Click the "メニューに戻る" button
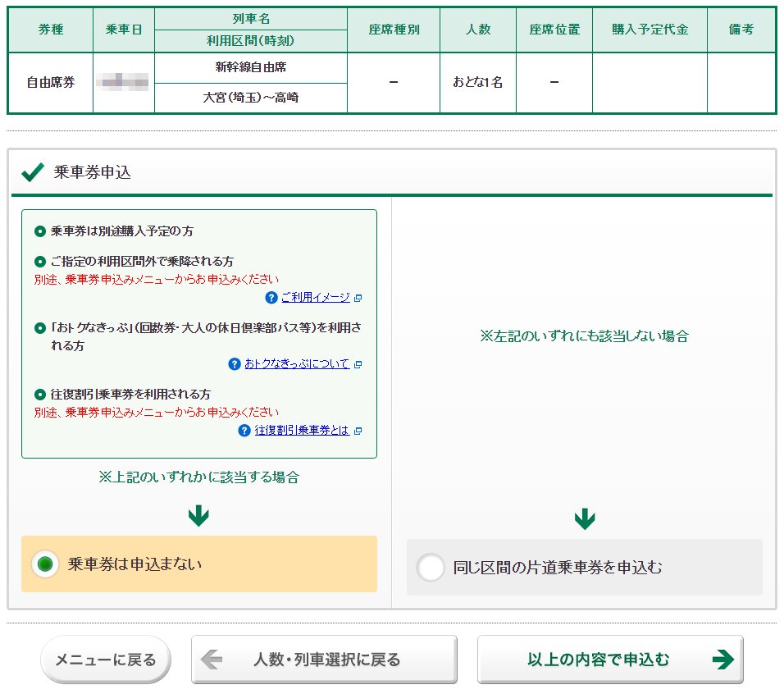 point(105,660)
